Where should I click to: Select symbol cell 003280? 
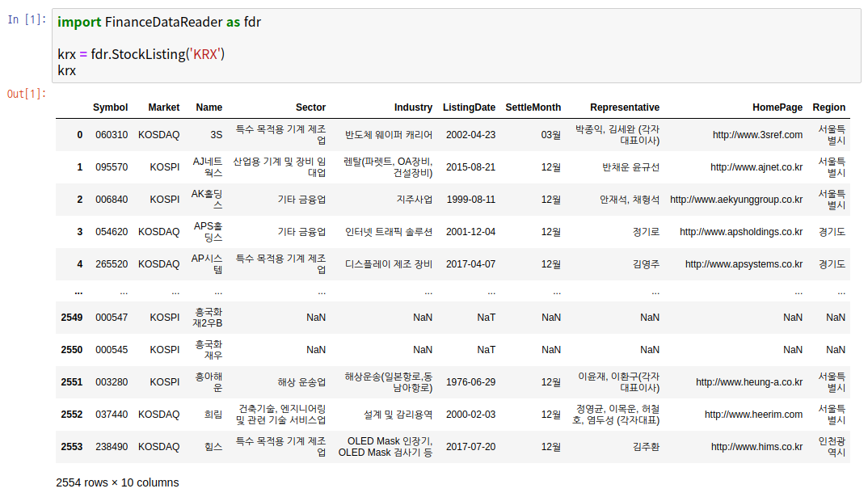tap(112, 382)
